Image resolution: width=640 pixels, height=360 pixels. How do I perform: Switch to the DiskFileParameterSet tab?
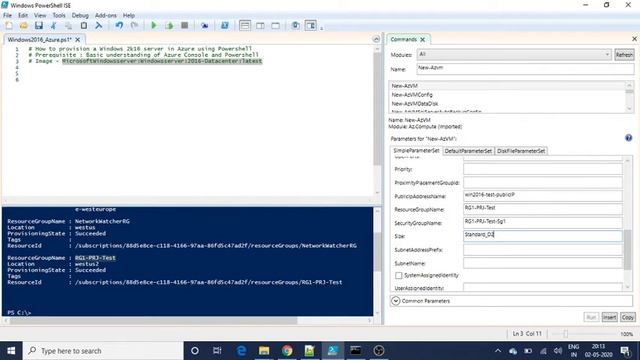click(x=521, y=151)
